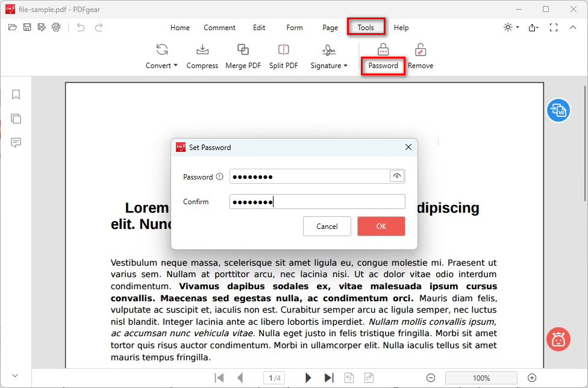Click the blue PDF-to-Word conversion icon
The width and height of the screenshot is (588, 388).
(558, 111)
